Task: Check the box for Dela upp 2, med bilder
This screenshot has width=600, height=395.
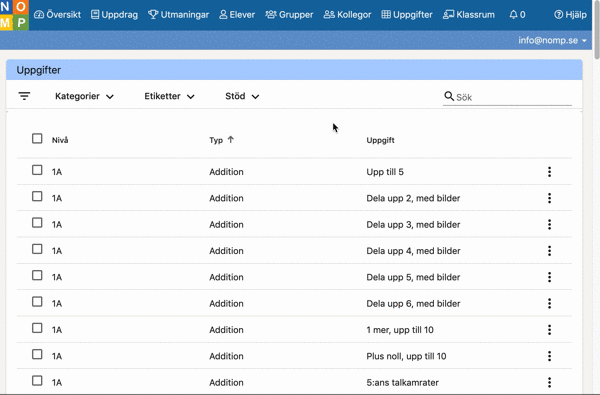Action: click(37, 196)
